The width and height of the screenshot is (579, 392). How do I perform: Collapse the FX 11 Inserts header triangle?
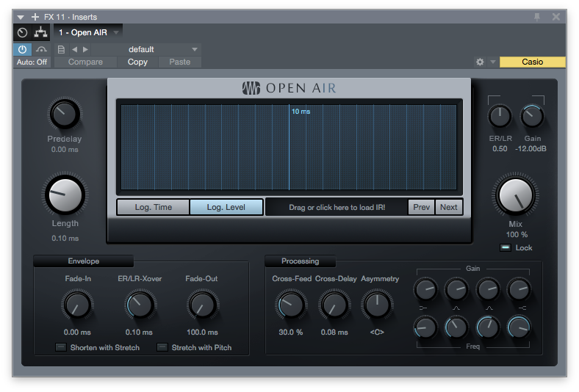pyautogui.click(x=21, y=18)
